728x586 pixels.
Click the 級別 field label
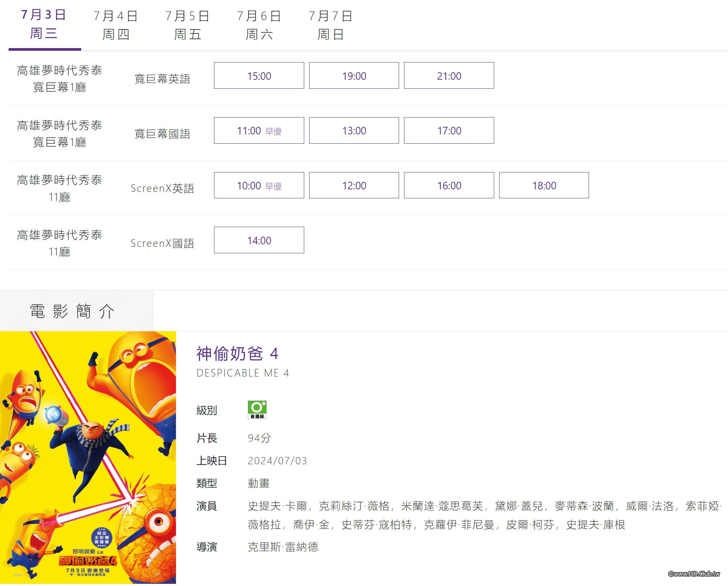(x=207, y=410)
